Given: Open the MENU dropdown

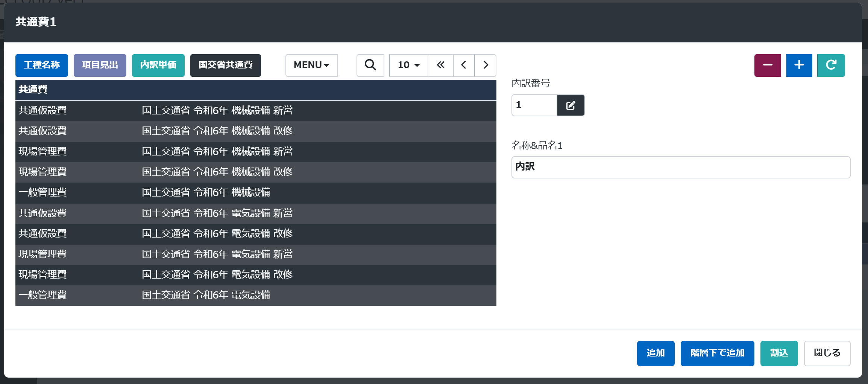Looking at the screenshot, I should pos(311,65).
